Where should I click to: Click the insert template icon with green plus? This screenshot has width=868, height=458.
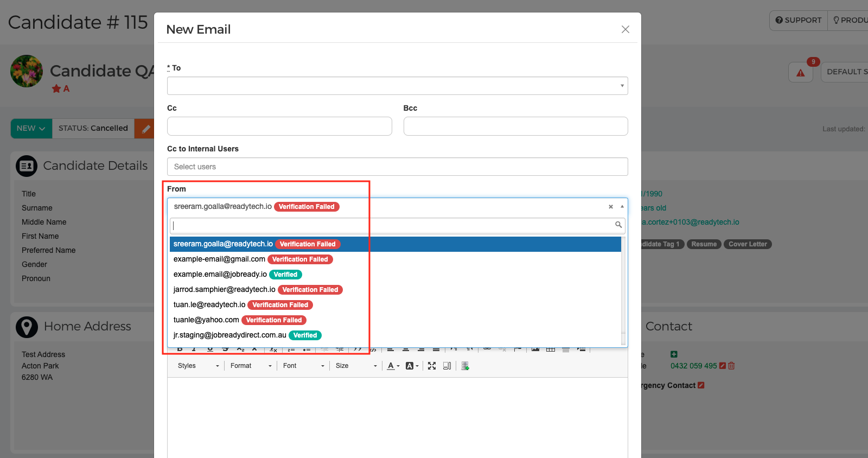[465, 366]
